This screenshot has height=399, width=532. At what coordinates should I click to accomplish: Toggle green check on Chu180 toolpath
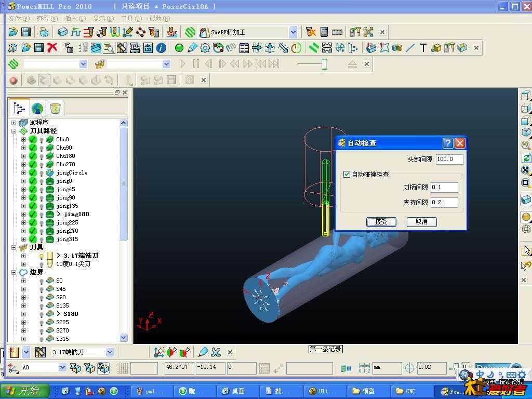33,156
